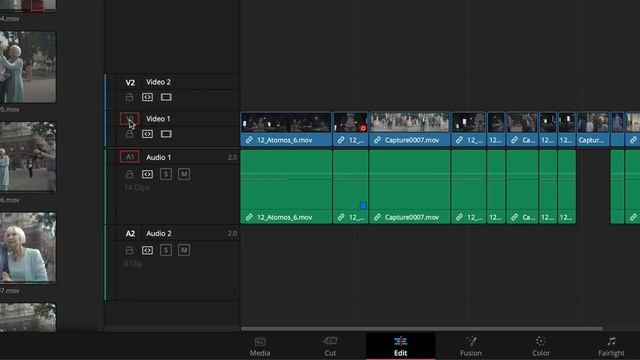Screen dimensions: 640x360
Task: Open the Color page
Action: (541, 346)
